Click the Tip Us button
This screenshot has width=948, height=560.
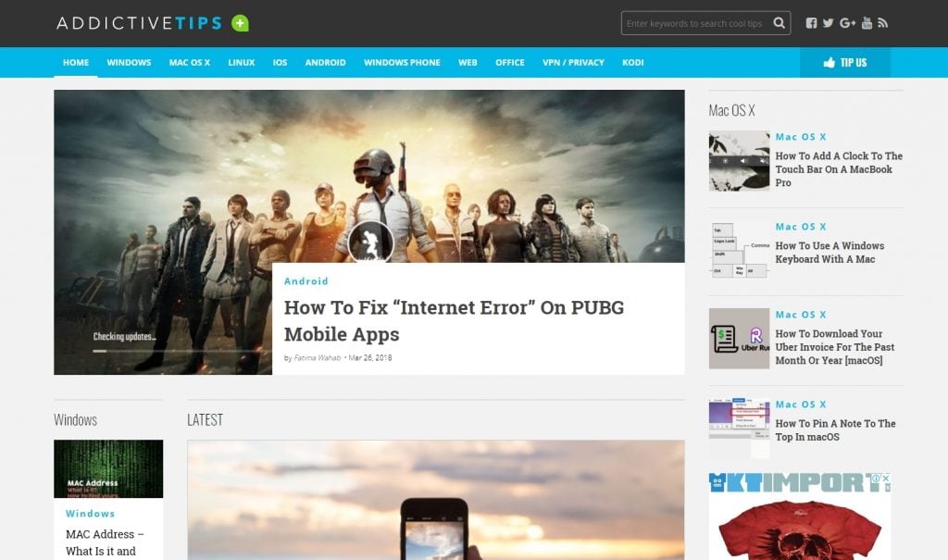pyautogui.click(x=844, y=63)
